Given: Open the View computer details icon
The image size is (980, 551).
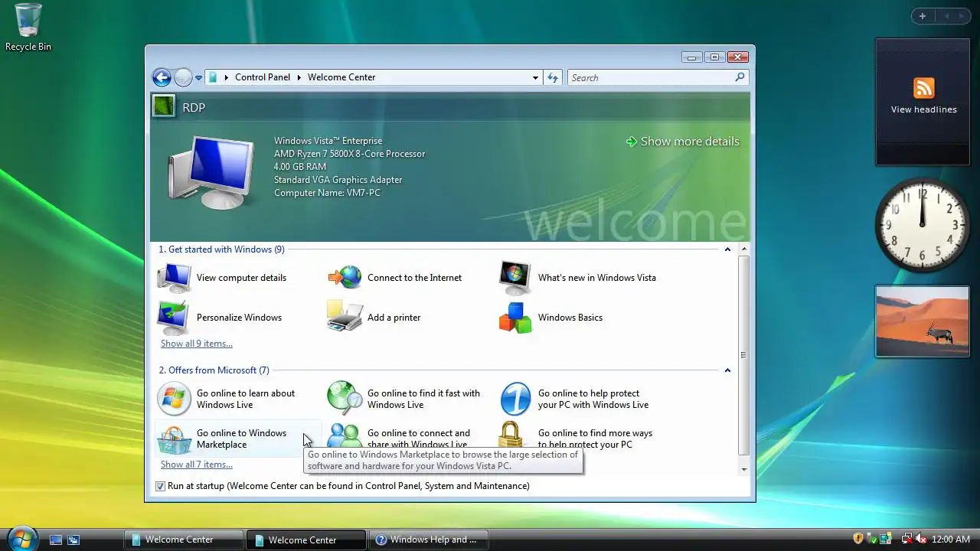Looking at the screenshot, I should tap(175, 278).
